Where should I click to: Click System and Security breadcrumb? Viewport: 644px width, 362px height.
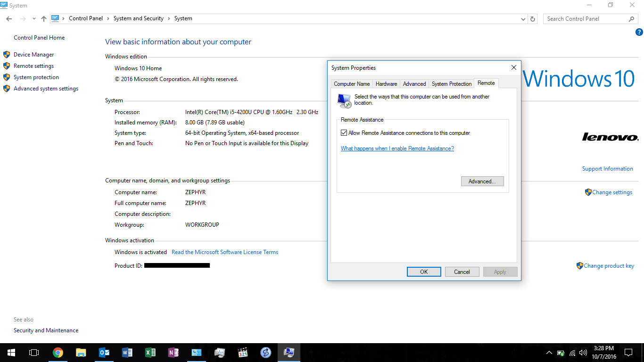coord(139,18)
